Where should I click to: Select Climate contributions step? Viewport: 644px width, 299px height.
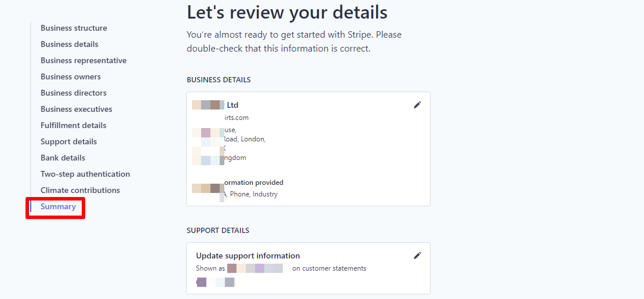click(80, 190)
